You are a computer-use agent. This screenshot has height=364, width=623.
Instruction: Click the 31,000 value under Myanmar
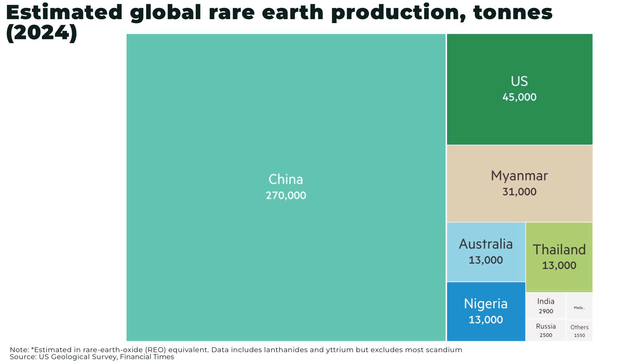coord(520,192)
